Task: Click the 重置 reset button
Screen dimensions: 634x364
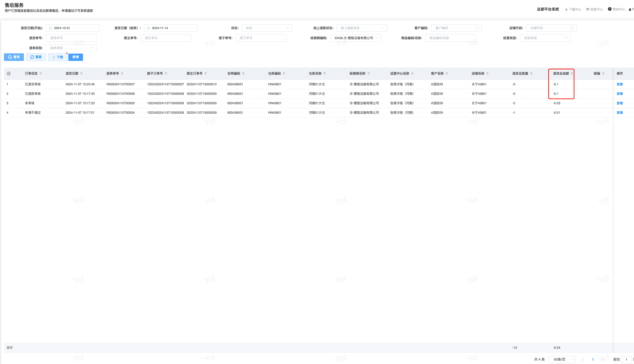Action: pyautogui.click(x=36, y=57)
